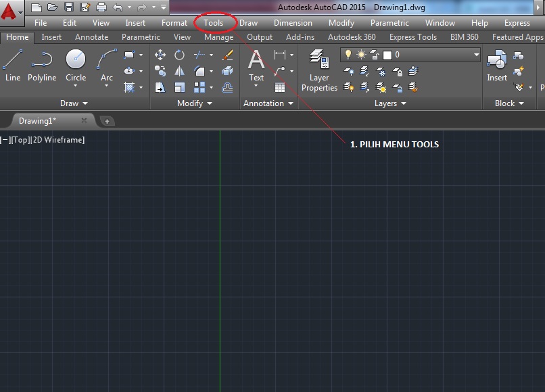The height and width of the screenshot is (392, 545).
Task: Open the Arc tool variants dropdown
Action: [107, 85]
